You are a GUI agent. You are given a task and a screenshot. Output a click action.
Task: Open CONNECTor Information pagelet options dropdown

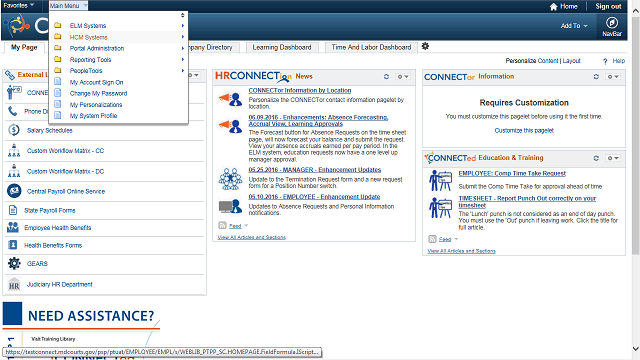coord(612,76)
